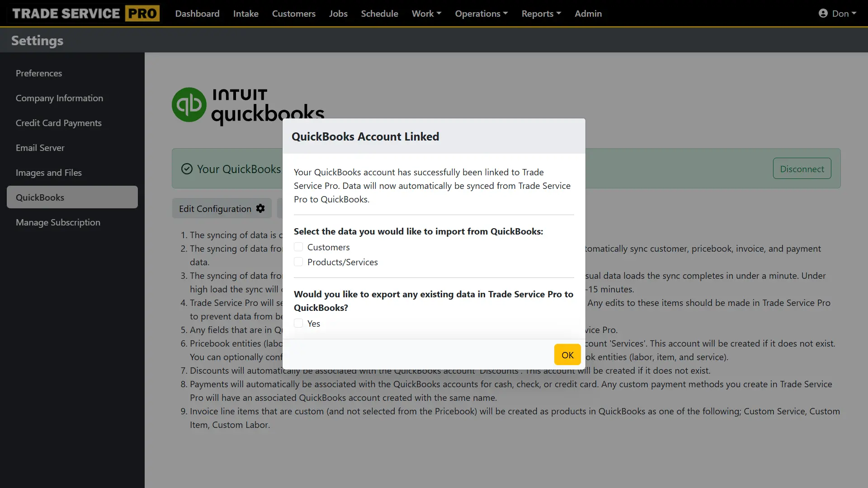This screenshot has height=488, width=868.
Task: Enable the Customers import checkbox
Action: coord(298,247)
